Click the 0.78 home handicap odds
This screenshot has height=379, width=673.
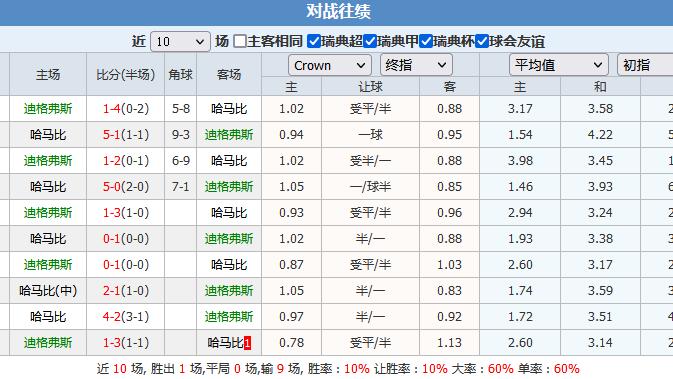tap(291, 343)
